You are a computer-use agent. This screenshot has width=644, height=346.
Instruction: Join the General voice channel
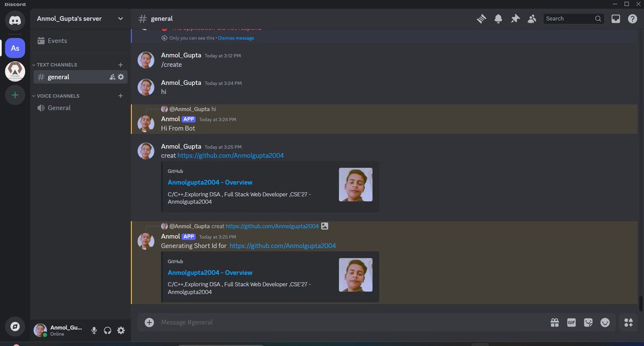(x=80, y=108)
